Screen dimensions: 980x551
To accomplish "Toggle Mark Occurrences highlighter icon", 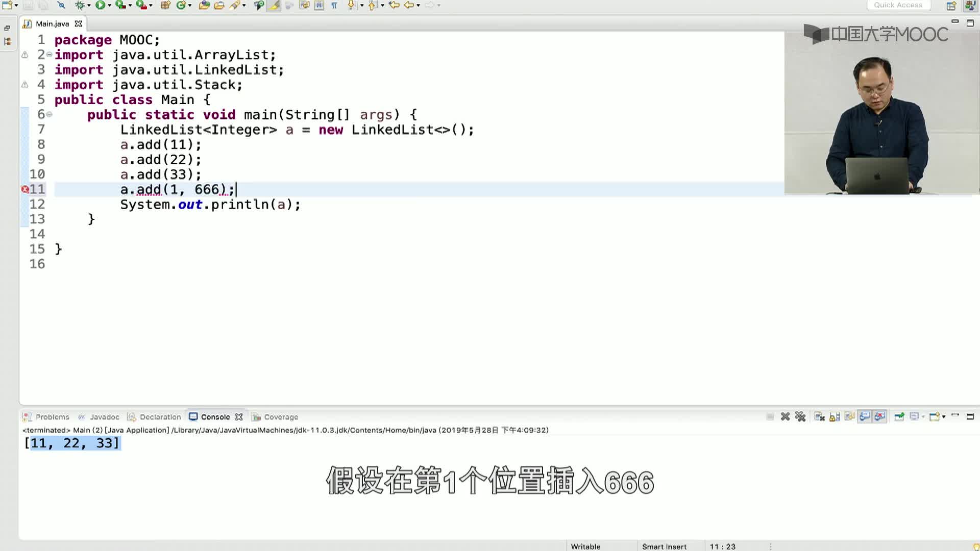I will (274, 5).
